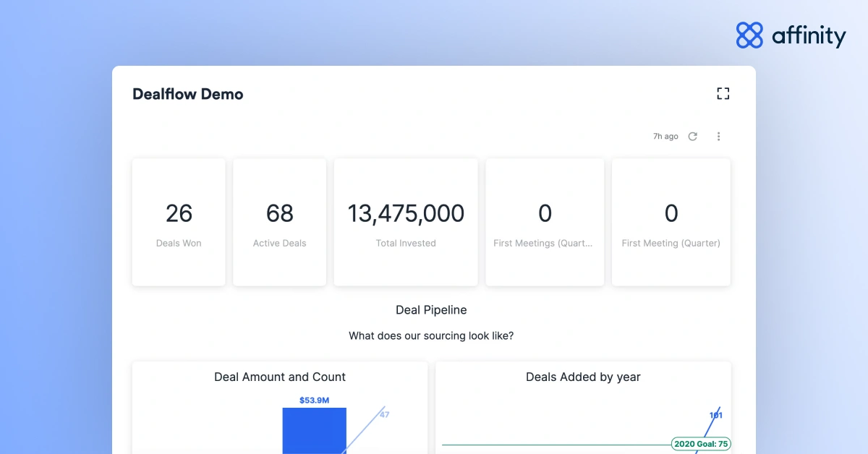The height and width of the screenshot is (454, 868).
Task: Click the 'Deal Amount and Count' chart title
Action: click(x=280, y=377)
